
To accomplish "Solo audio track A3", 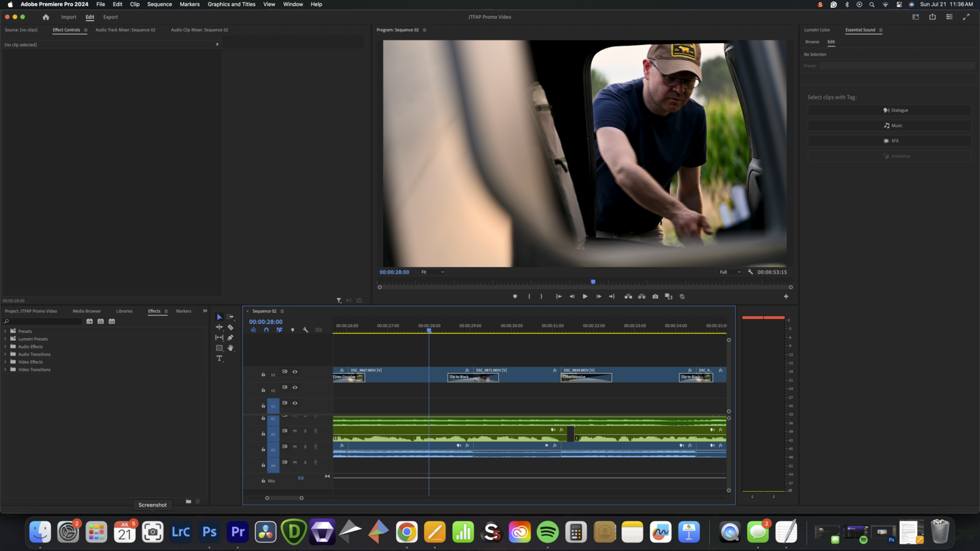I will click(305, 447).
